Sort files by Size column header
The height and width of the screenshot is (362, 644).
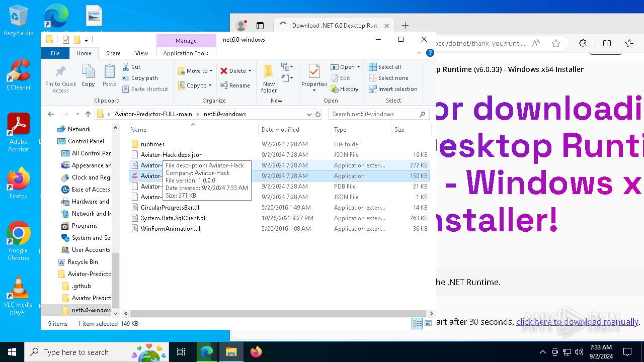(x=411, y=130)
